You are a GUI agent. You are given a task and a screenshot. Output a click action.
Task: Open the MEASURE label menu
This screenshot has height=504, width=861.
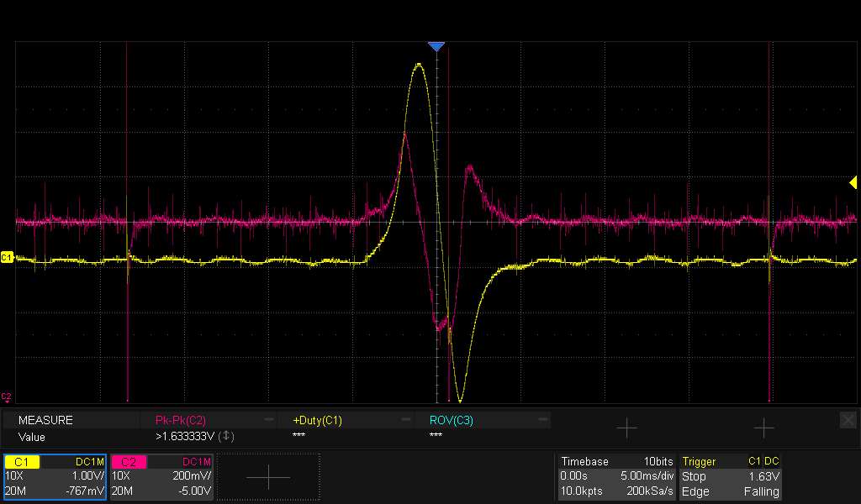click(x=46, y=420)
